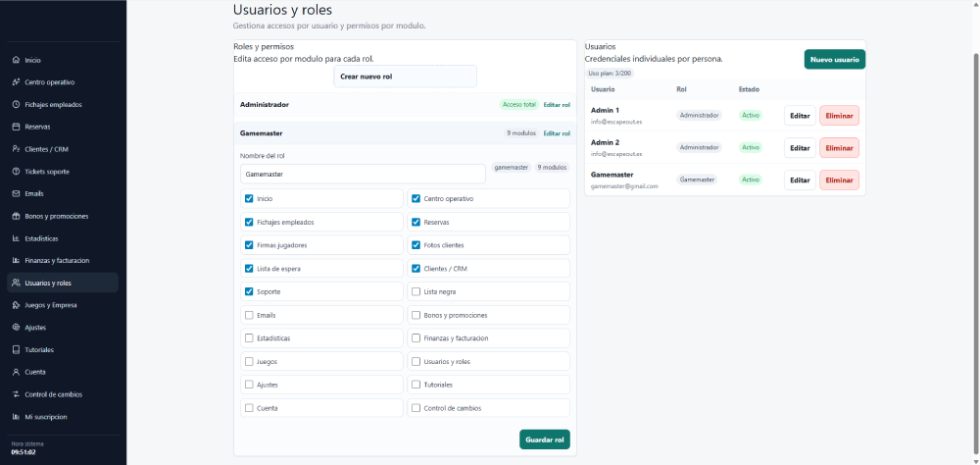Click the gear icon beside Ajustes

17,328
